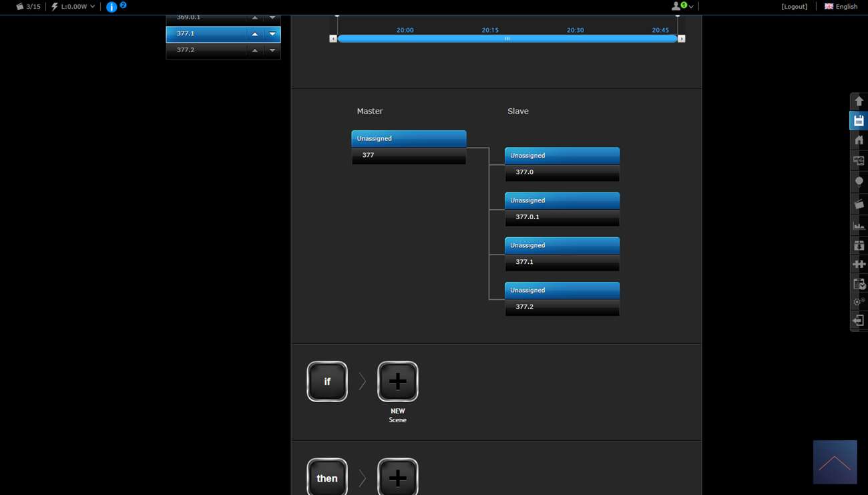Image resolution: width=868 pixels, height=495 pixels.
Task: Click the 'then' block button
Action: [327, 477]
